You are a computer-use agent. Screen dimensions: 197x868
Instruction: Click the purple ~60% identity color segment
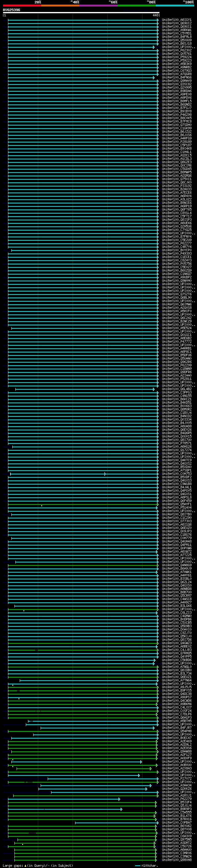click(x=99, y=6)
